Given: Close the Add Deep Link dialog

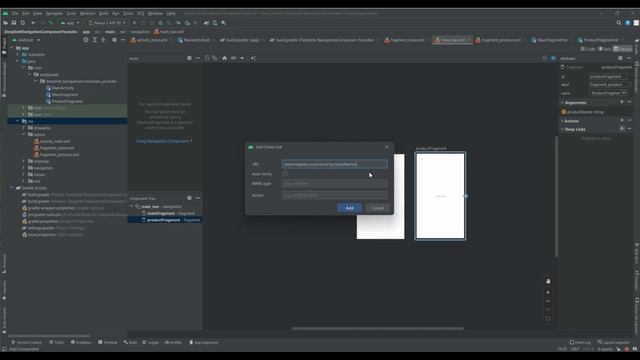Looking at the screenshot, I should (x=387, y=147).
